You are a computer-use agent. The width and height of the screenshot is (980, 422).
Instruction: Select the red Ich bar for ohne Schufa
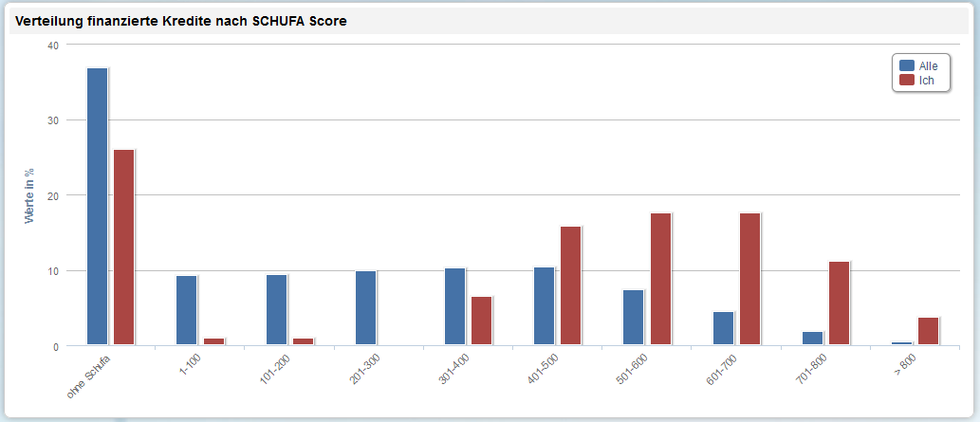(x=124, y=247)
